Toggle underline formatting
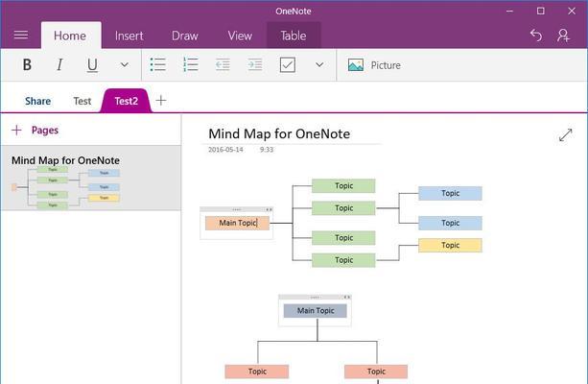 [x=92, y=65]
